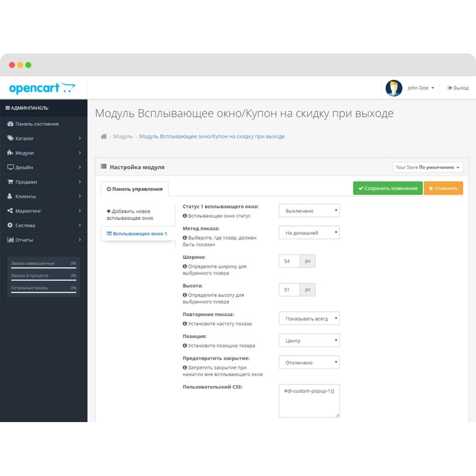
Task: Click the Пользовательский CSS label
Action: click(213, 387)
